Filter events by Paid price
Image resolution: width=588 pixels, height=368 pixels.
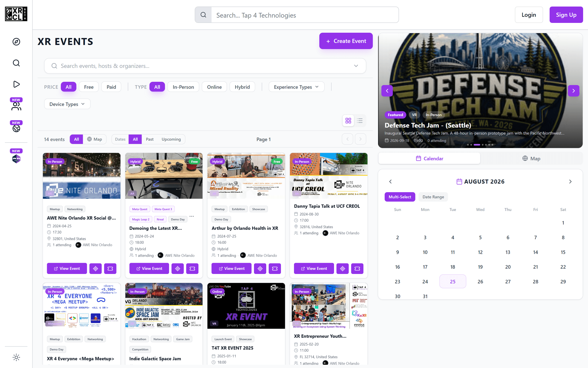(x=111, y=87)
